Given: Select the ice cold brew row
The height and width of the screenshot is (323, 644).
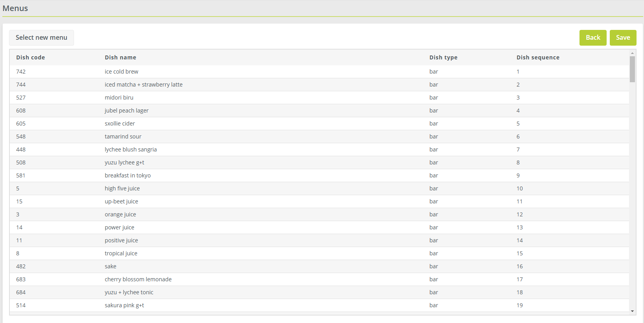Looking at the screenshot, I should click(122, 72).
